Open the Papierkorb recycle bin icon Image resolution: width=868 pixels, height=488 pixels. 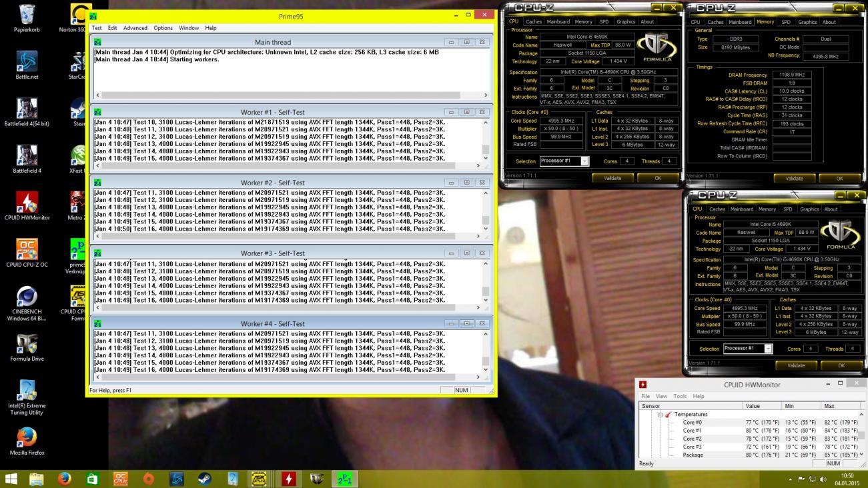27,19
